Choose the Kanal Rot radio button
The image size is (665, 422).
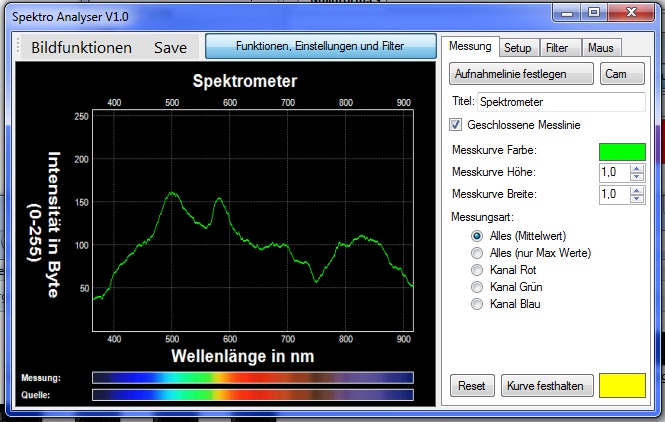point(477,270)
